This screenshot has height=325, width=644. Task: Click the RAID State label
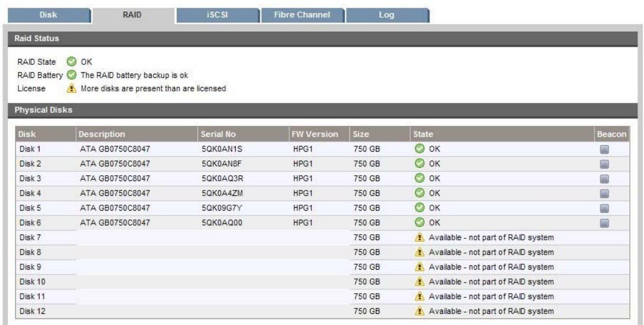pyautogui.click(x=37, y=62)
